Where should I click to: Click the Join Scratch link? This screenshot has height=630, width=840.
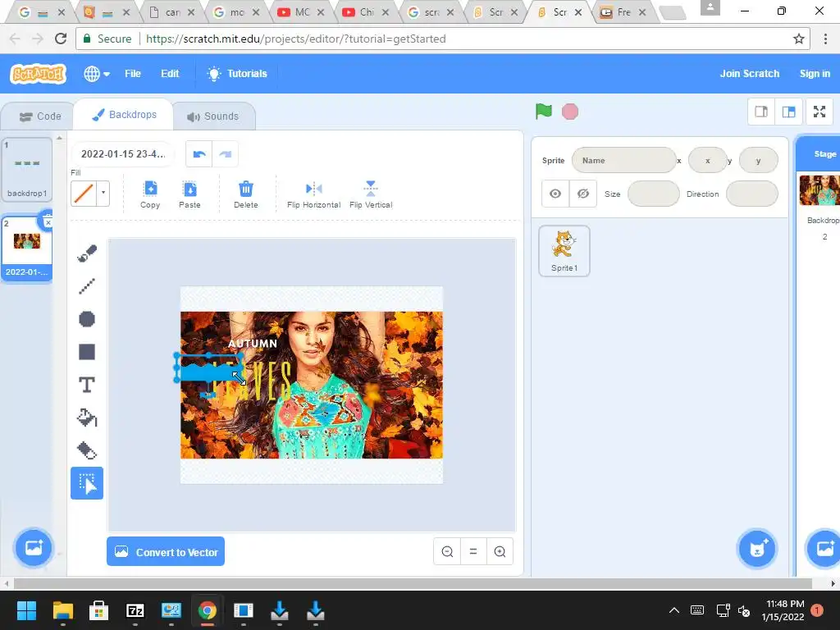750,74
